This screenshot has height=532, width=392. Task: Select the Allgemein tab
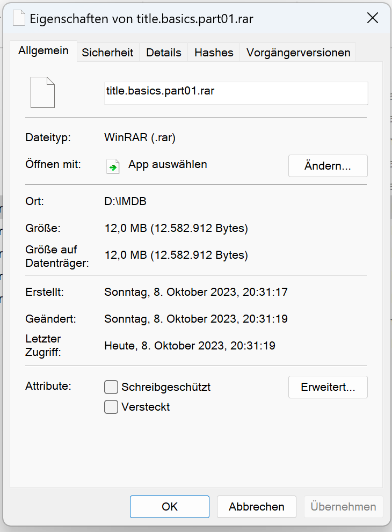click(x=43, y=51)
